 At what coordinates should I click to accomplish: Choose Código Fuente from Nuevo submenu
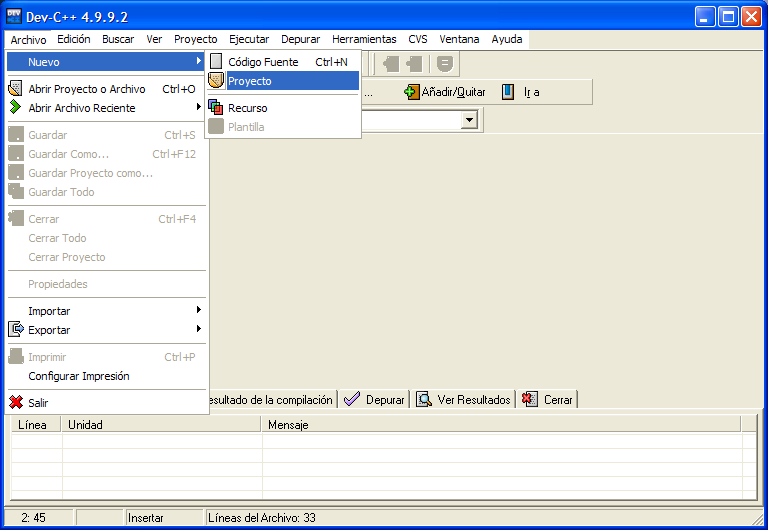283,62
